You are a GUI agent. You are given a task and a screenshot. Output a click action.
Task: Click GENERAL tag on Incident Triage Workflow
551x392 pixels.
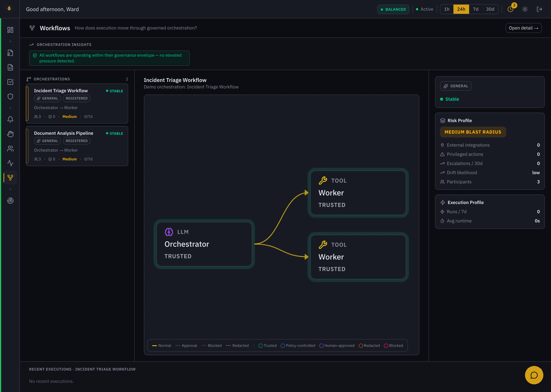(47, 99)
